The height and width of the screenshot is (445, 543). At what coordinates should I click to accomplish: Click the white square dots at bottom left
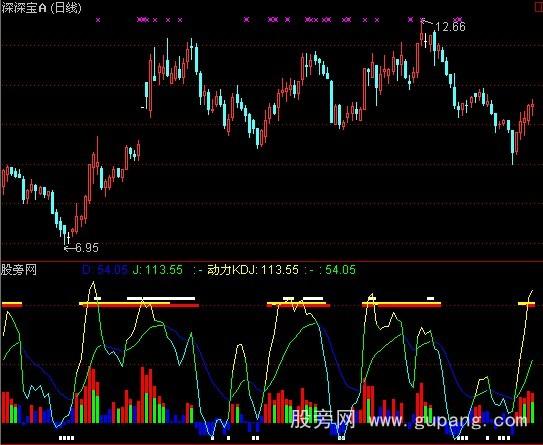67,438
